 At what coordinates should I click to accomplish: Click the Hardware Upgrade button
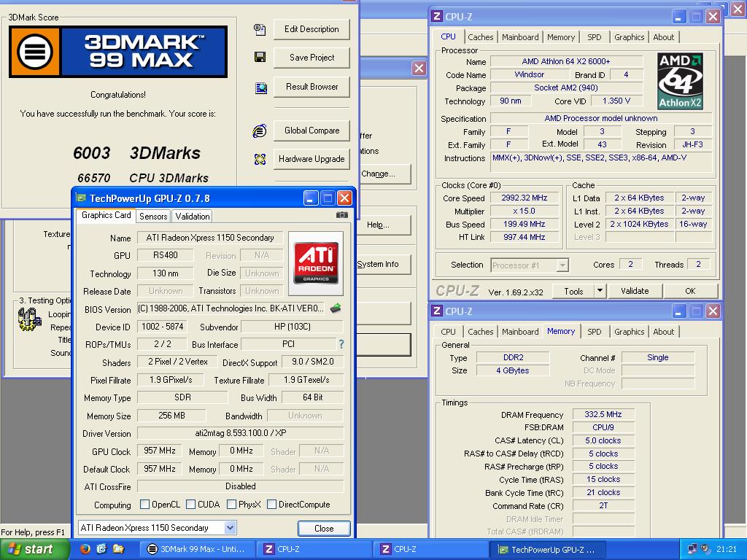point(311,159)
